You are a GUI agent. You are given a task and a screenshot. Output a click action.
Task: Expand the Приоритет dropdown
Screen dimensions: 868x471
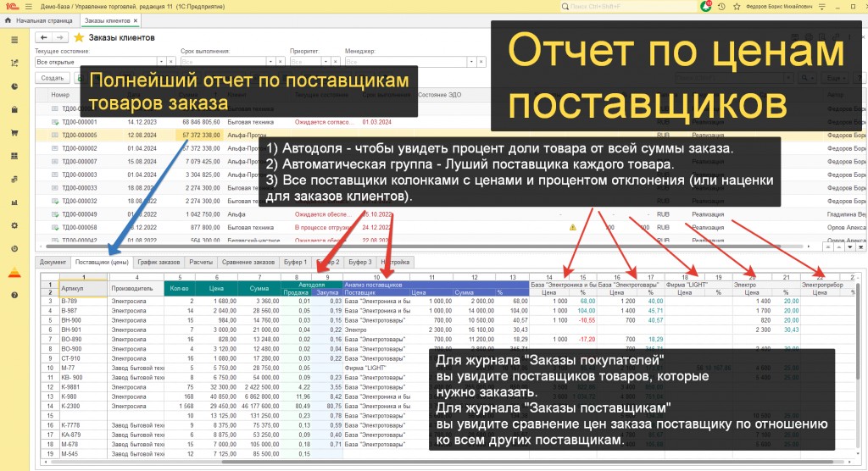pyautogui.click(x=325, y=62)
